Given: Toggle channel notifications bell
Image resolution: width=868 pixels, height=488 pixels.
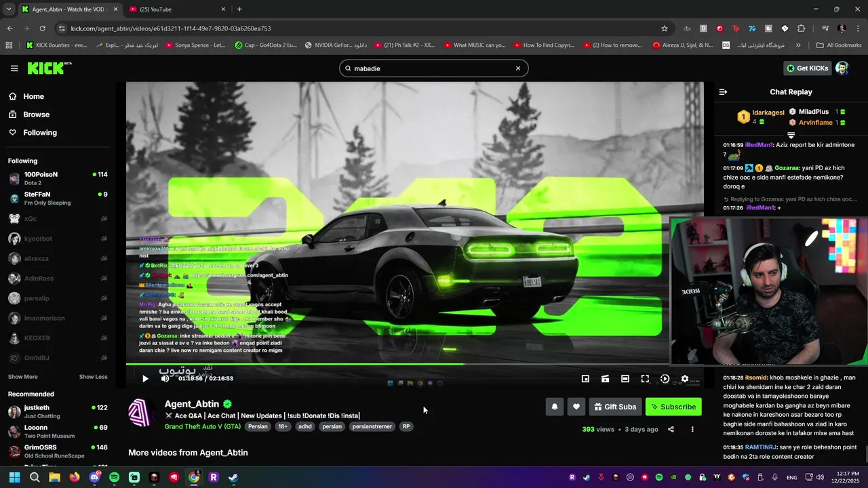Looking at the screenshot, I should click(x=554, y=407).
